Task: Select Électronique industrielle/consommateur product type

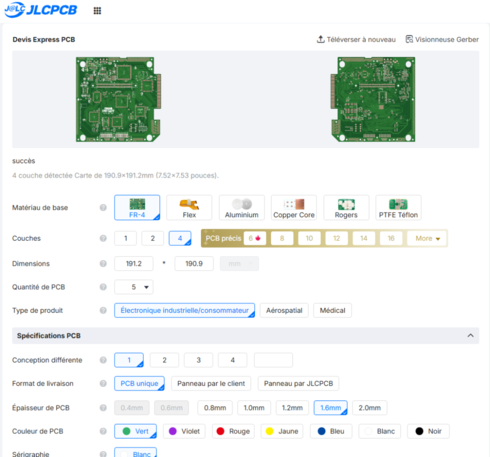Action: coord(184,310)
